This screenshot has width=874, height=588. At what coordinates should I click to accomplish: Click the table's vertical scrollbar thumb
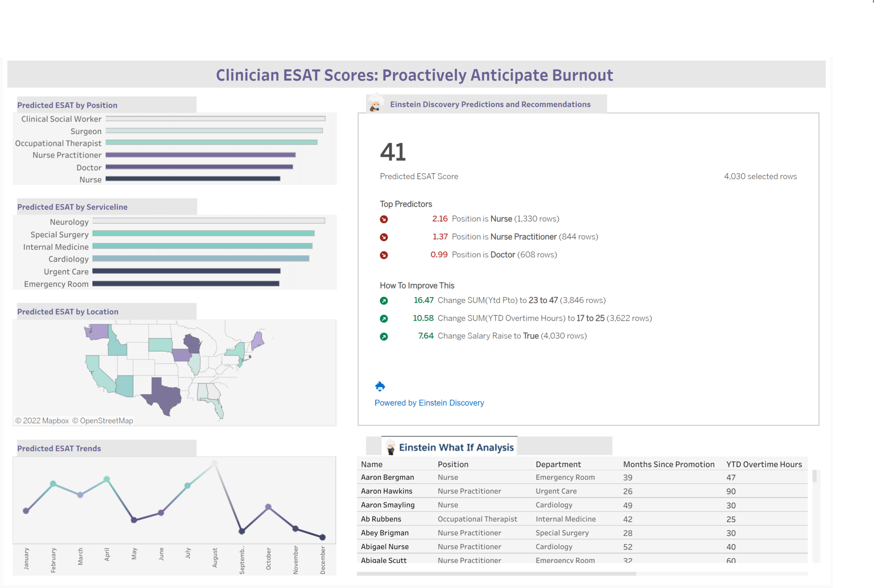815,476
